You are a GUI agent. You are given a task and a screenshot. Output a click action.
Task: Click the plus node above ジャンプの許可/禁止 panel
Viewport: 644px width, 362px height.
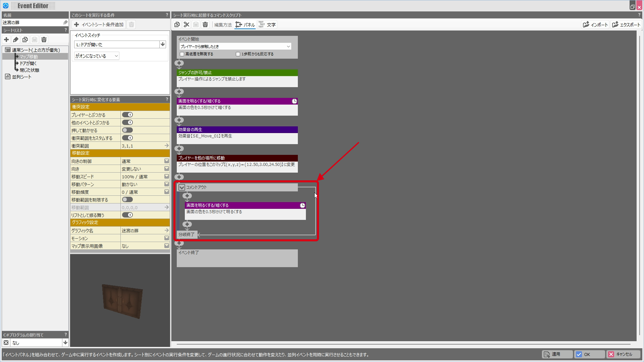click(179, 63)
